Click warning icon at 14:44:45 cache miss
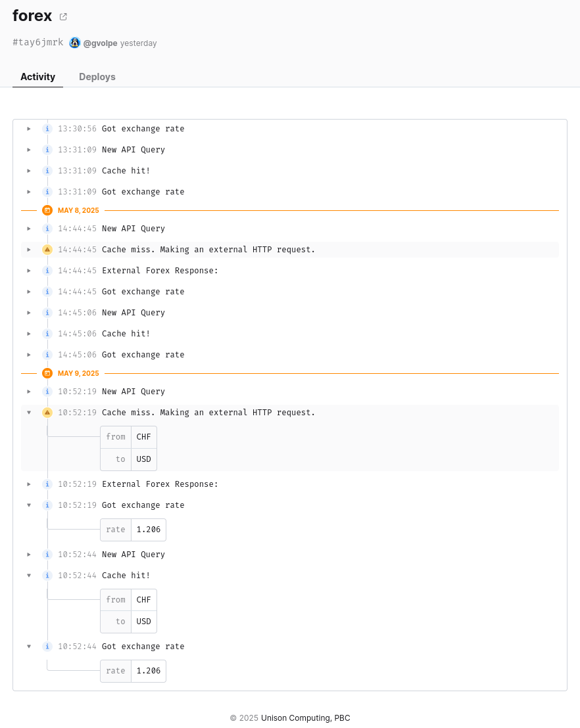Screen dimensions: 580x728 47,250
